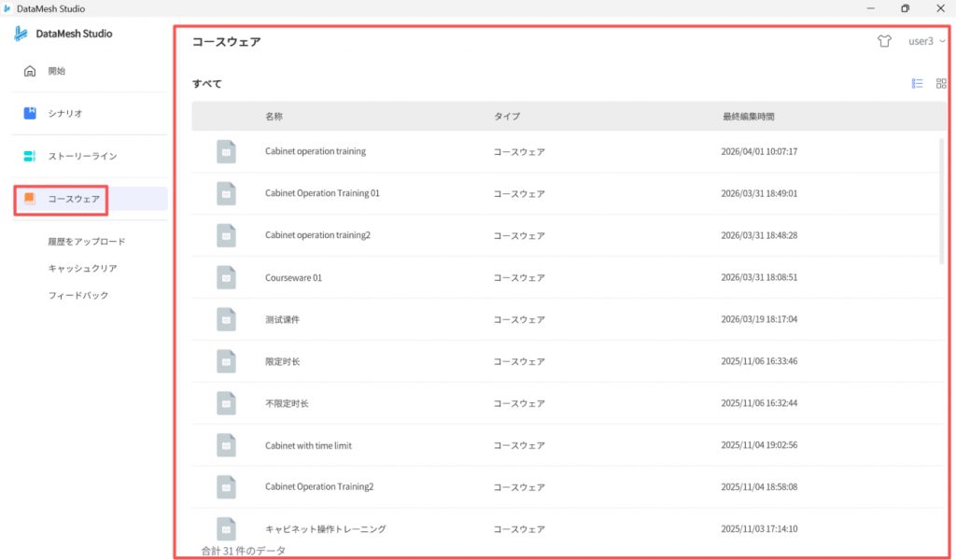Click the コースウェア orange book icon
The width and height of the screenshot is (956, 560).
click(30, 199)
